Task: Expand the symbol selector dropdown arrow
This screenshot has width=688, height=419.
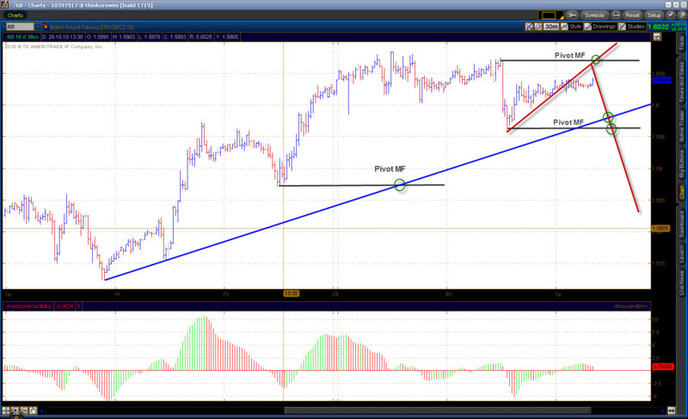Action: point(38,27)
